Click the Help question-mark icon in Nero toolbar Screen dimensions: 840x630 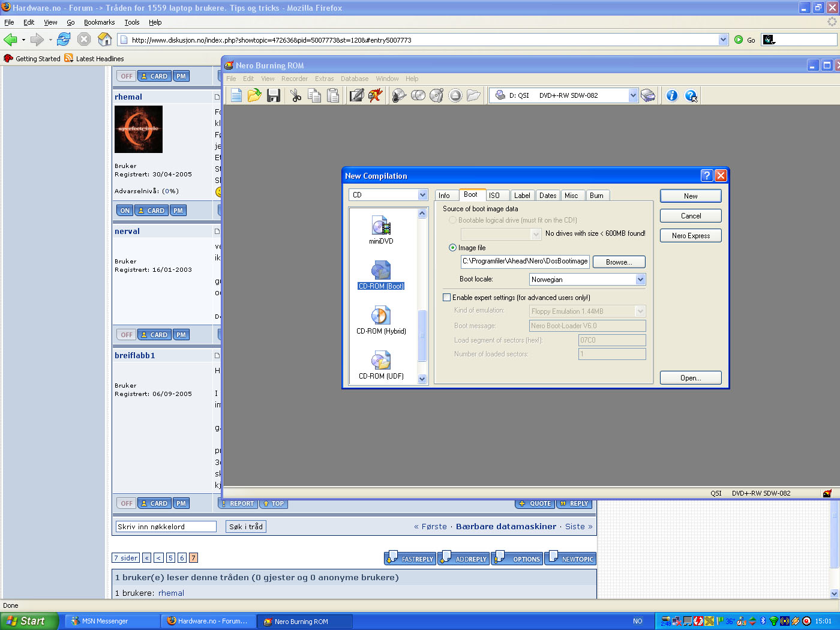coord(691,95)
